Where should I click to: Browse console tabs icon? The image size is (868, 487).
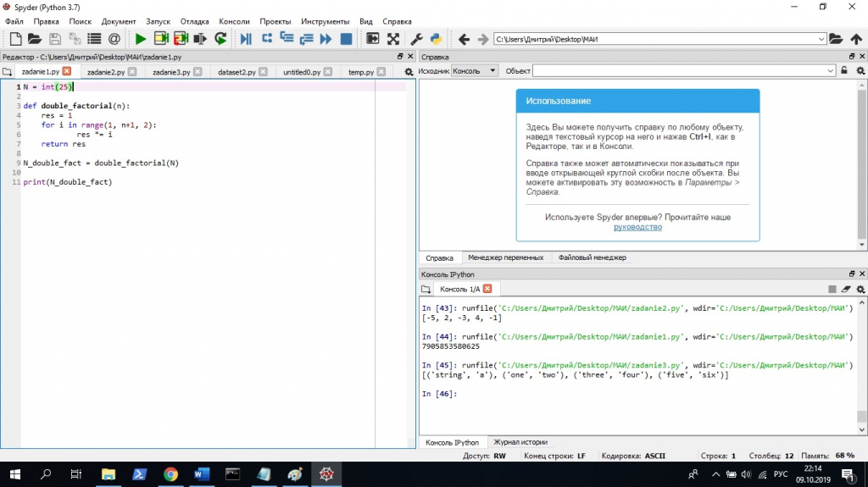point(426,289)
